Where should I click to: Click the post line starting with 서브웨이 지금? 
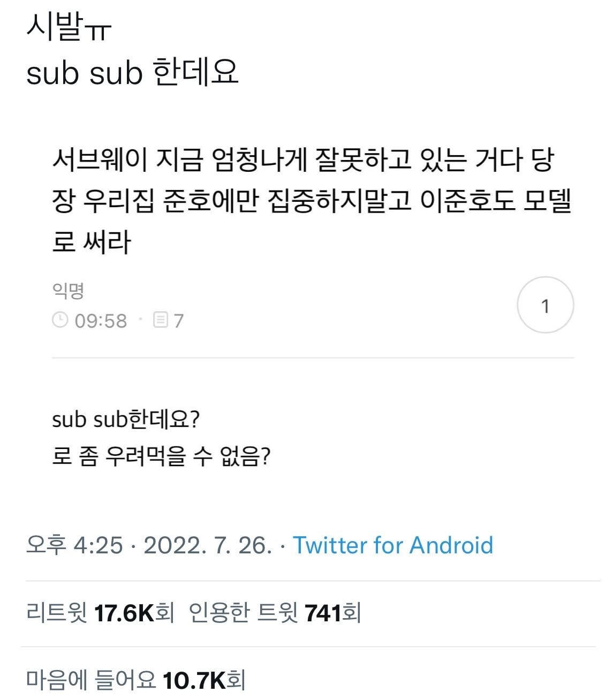pyautogui.click(x=302, y=161)
